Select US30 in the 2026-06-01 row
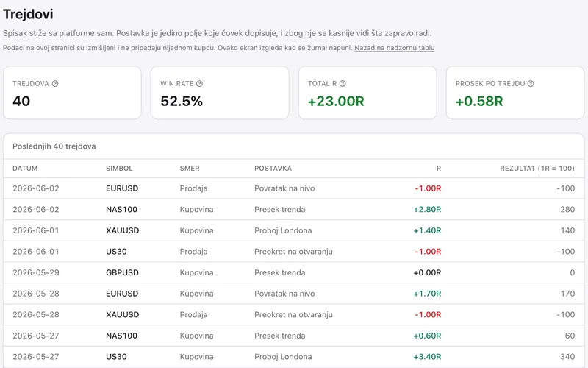The height and width of the screenshot is (368, 588). point(116,252)
